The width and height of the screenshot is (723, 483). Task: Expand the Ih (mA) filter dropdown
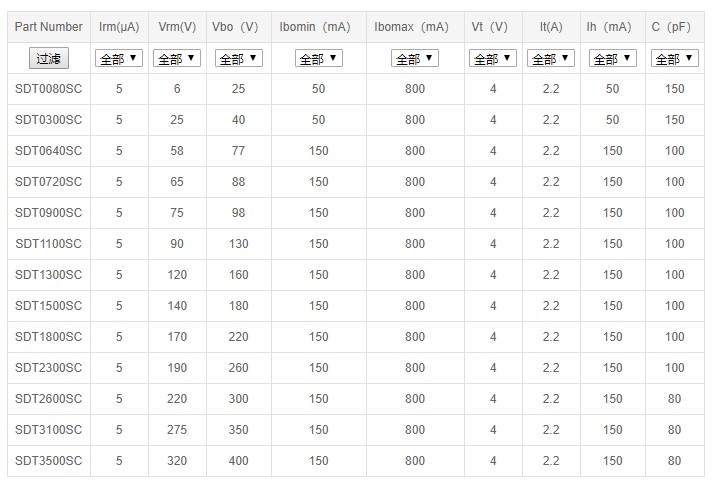(x=612, y=59)
